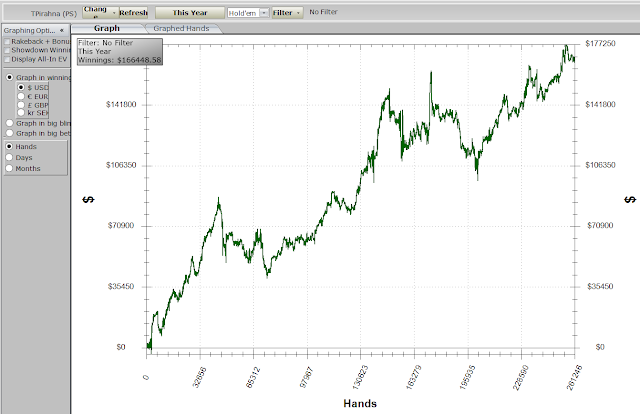
Task: Switch the x-axis to Months
Action: click(9, 168)
